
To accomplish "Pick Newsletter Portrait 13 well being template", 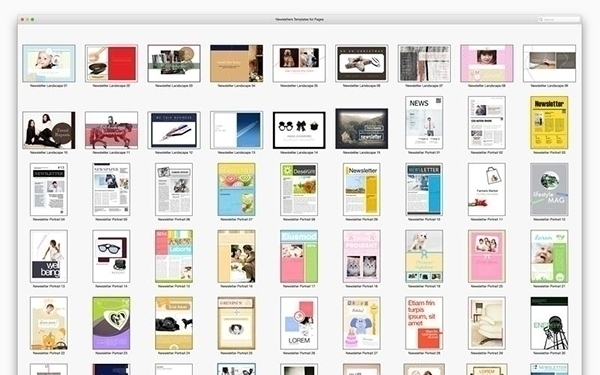I will coord(49,256).
